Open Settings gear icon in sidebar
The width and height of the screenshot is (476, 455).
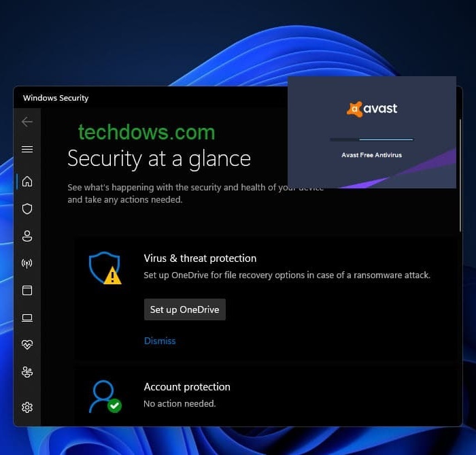27,407
